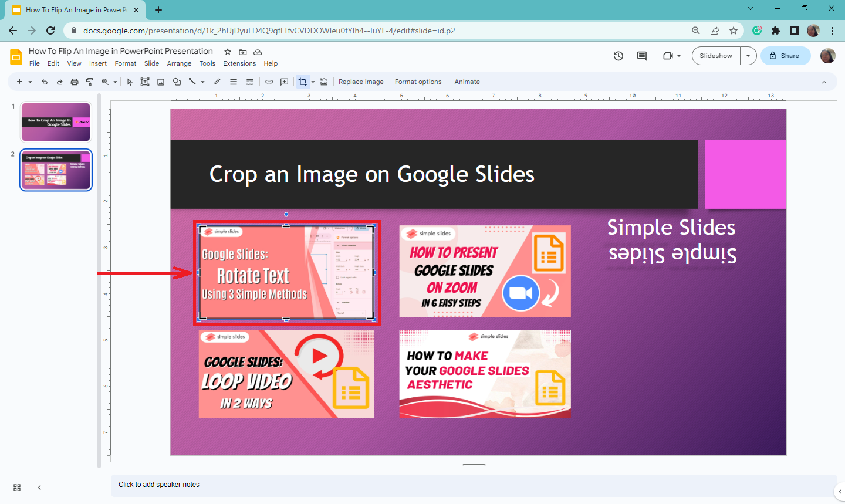The image size is (845, 504).
Task: Collapse the toolbar with the chevron
Action: coord(824,82)
